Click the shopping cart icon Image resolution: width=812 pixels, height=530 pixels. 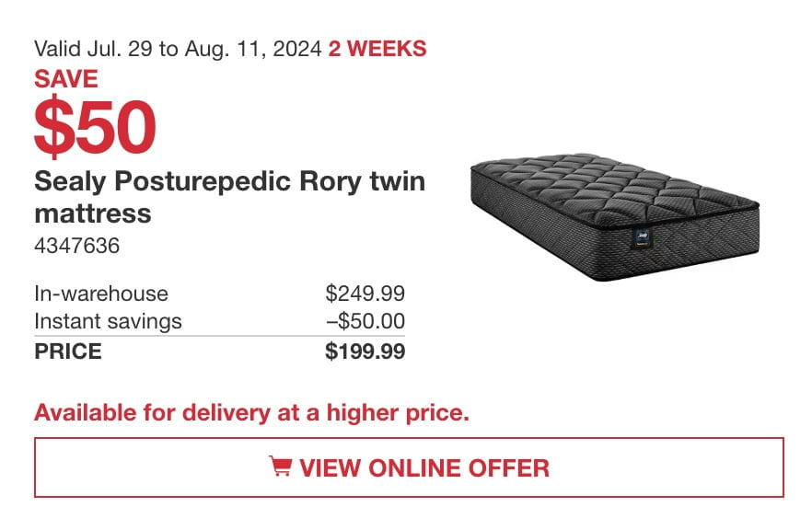[x=280, y=466]
